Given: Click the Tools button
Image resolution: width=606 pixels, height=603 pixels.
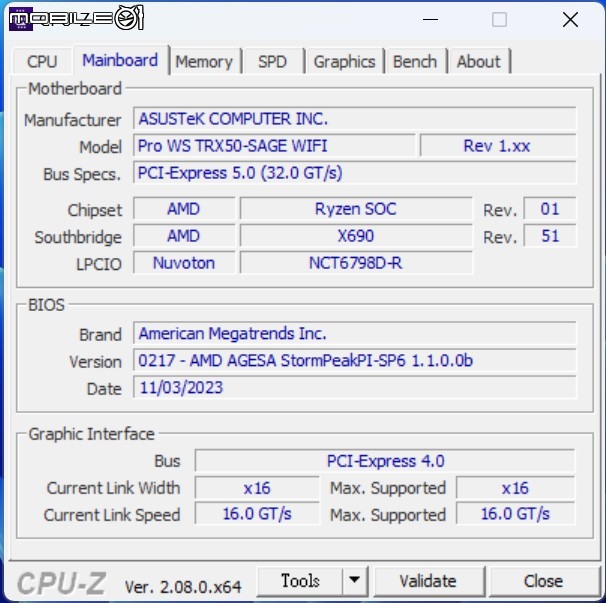Looking at the screenshot, I should pos(300,581).
